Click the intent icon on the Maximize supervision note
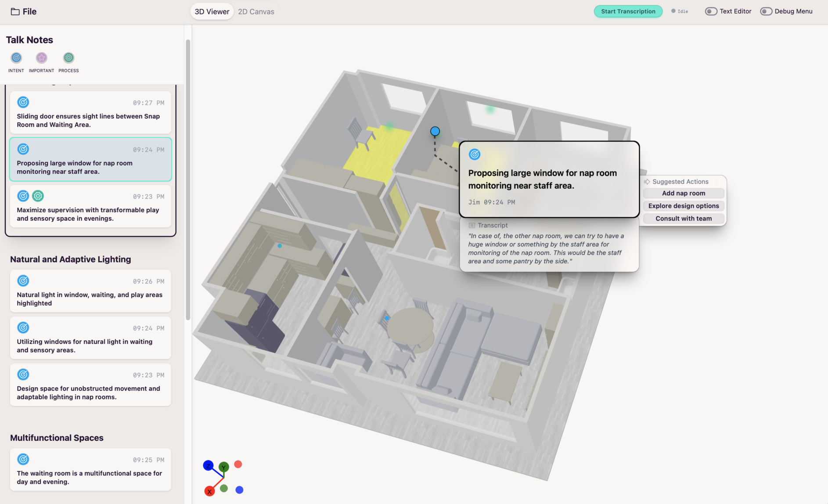Image resolution: width=828 pixels, height=504 pixels. pos(23,196)
